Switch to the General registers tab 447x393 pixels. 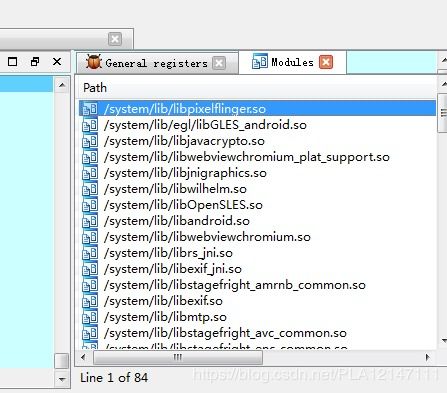pos(156,63)
